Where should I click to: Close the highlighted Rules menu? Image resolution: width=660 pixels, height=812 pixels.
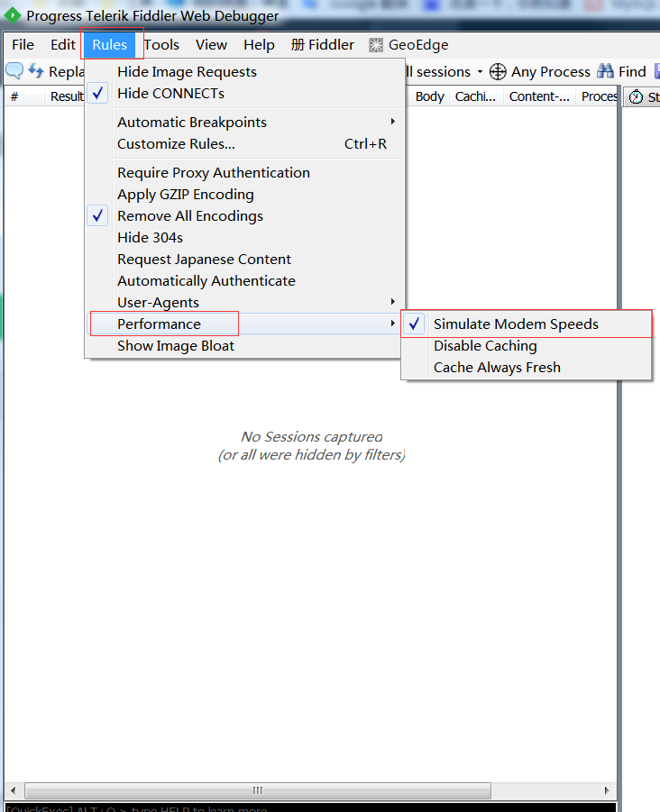(110, 45)
